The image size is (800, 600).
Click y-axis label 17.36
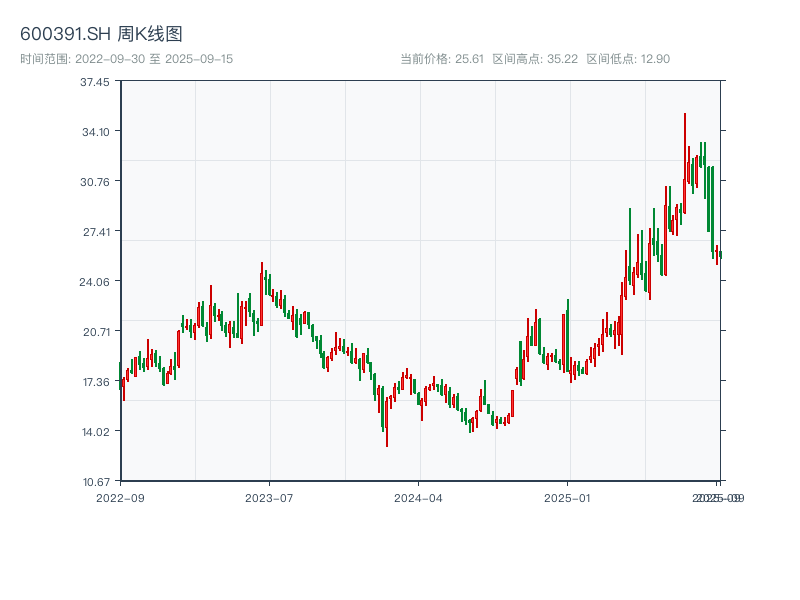(x=96, y=382)
